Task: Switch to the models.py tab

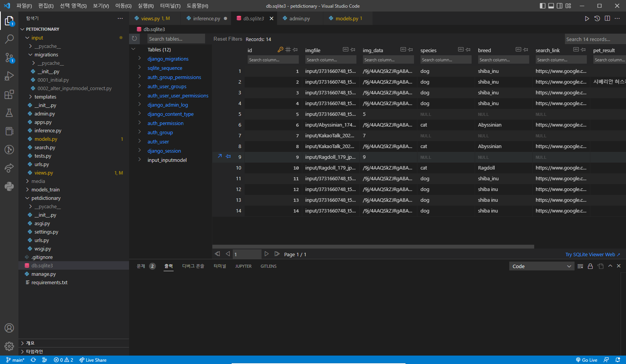Action: click(x=347, y=18)
